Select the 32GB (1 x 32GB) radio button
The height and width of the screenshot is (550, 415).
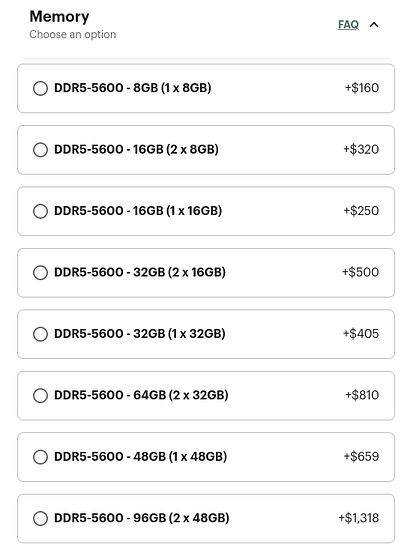click(40, 334)
